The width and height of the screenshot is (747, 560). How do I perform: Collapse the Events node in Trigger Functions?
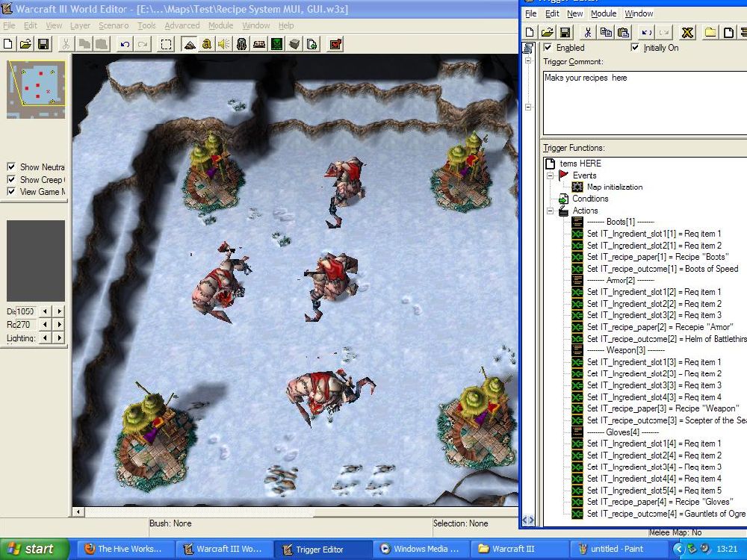551,175
